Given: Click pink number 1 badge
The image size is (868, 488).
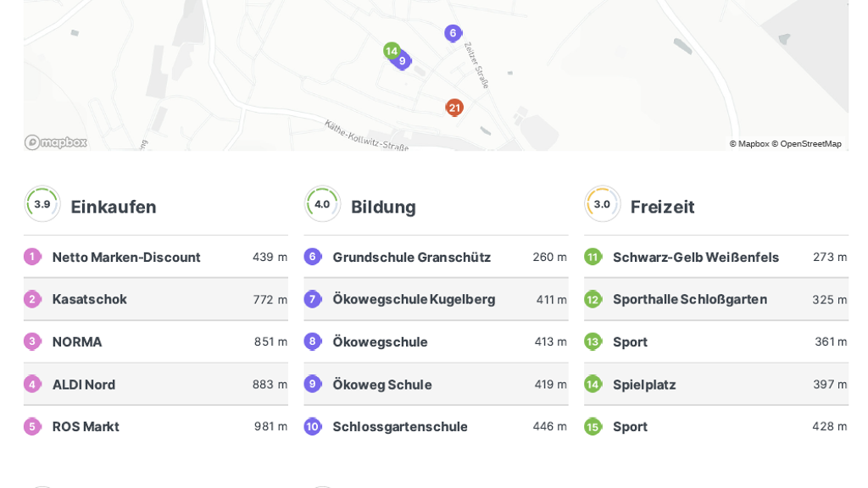Looking at the screenshot, I should pyautogui.click(x=32, y=257).
